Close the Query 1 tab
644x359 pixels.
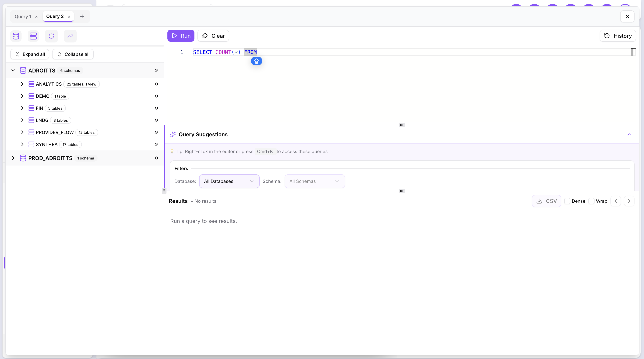point(36,17)
